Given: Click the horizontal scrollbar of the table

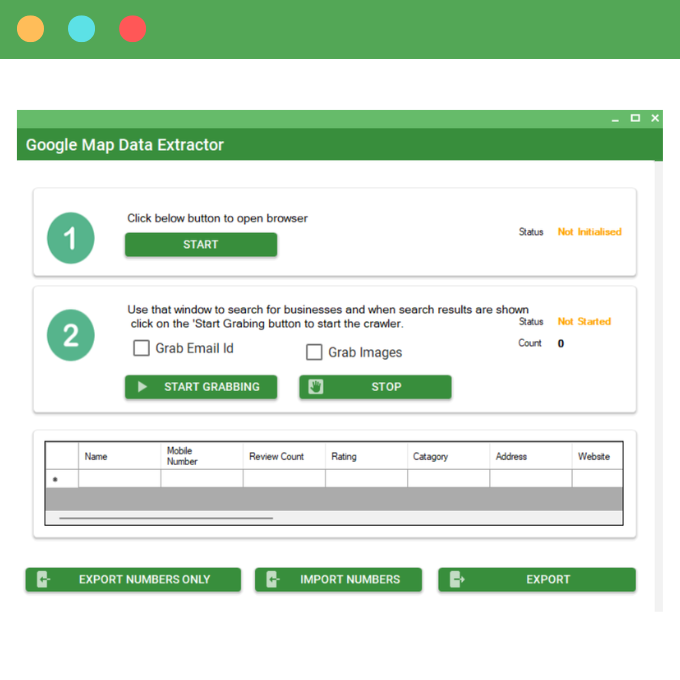Looking at the screenshot, I should (x=166, y=518).
